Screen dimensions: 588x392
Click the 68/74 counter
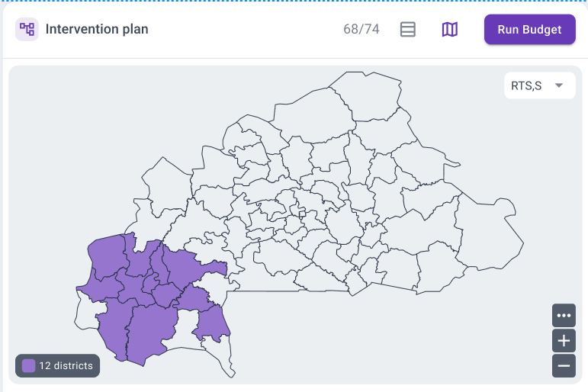click(361, 30)
